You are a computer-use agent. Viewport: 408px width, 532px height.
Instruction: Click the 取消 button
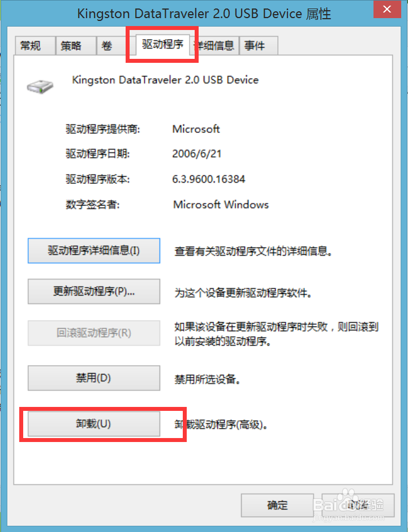point(358,505)
